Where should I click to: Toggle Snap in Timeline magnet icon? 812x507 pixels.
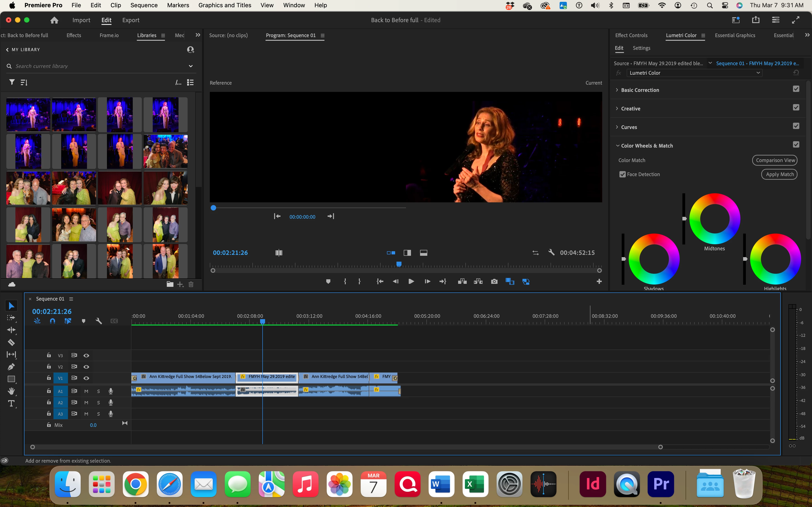click(x=52, y=321)
